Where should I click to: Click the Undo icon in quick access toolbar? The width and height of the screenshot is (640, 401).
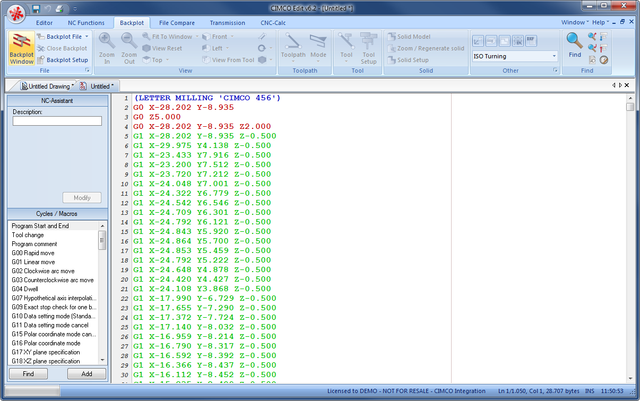[48, 9]
